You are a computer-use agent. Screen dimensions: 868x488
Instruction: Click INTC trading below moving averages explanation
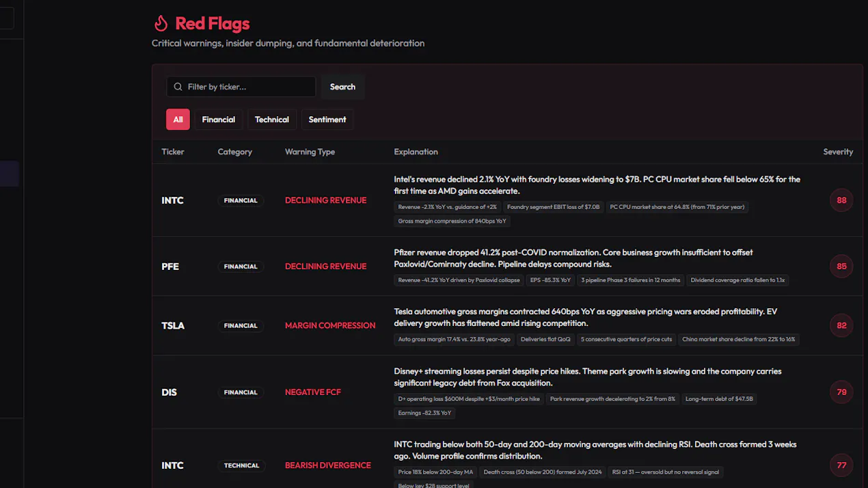tap(595, 450)
